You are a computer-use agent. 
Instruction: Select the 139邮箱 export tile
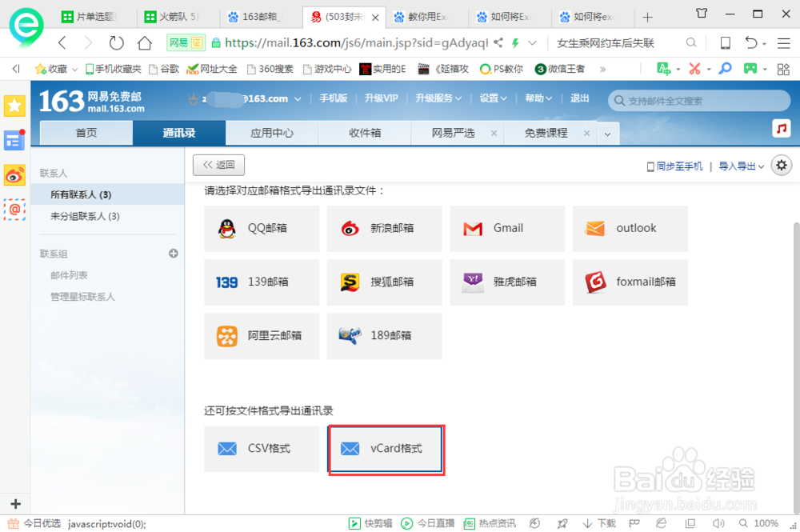tap(262, 282)
